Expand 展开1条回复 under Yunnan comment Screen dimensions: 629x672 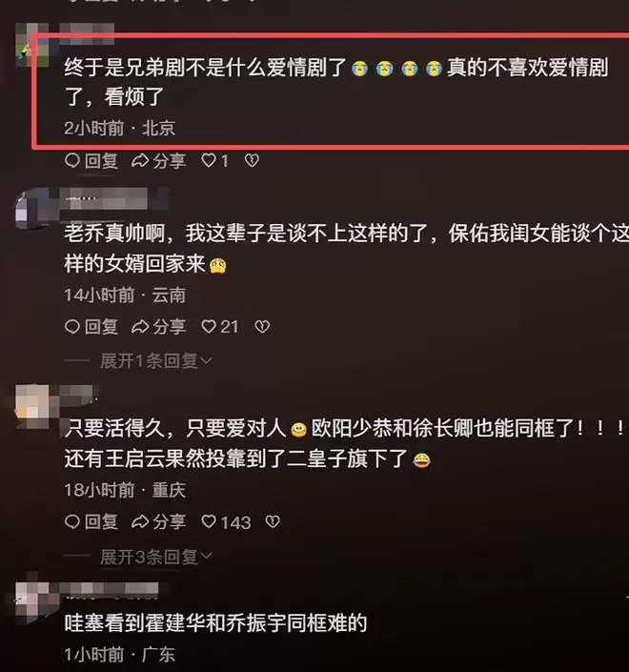(x=156, y=361)
